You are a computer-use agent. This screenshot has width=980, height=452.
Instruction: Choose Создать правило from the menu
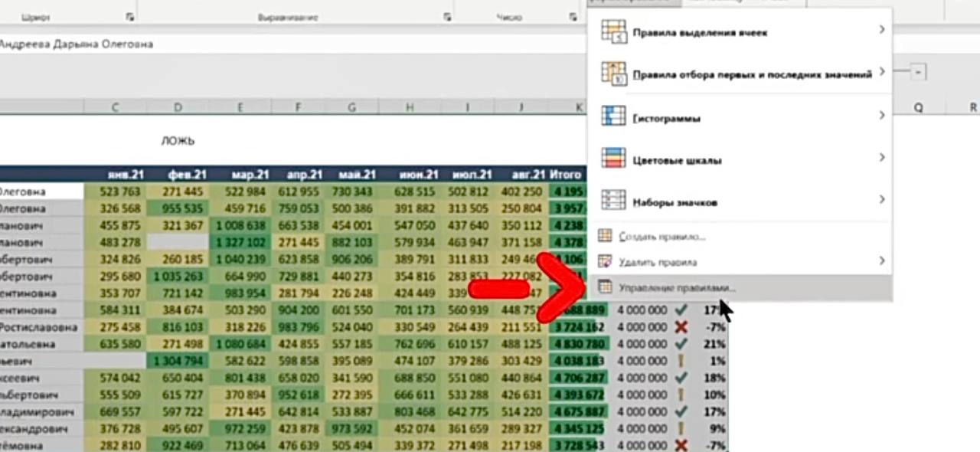tap(739, 237)
